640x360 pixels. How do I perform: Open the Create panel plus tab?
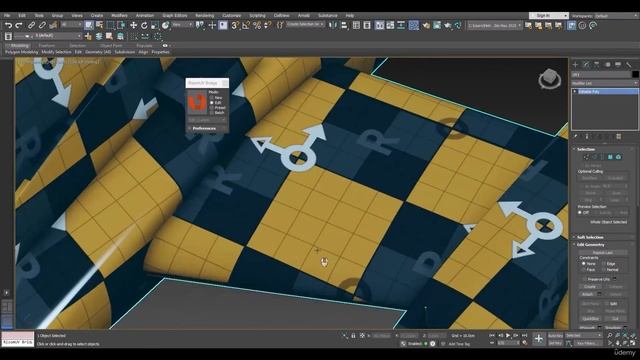pos(576,64)
